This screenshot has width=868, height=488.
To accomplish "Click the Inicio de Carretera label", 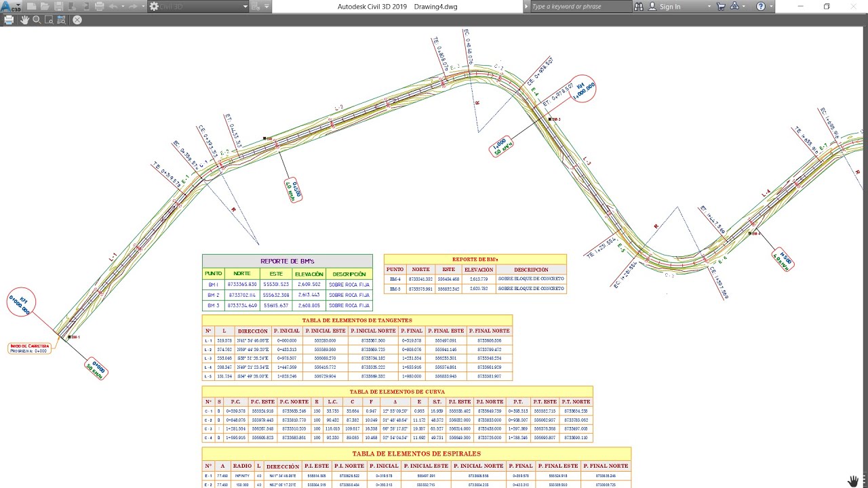I will pos(28,348).
